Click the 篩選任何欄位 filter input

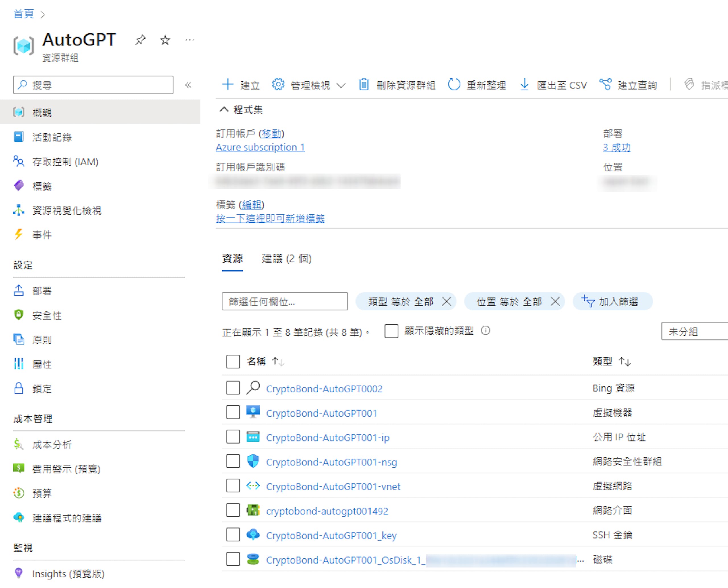[x=285, y=301]
